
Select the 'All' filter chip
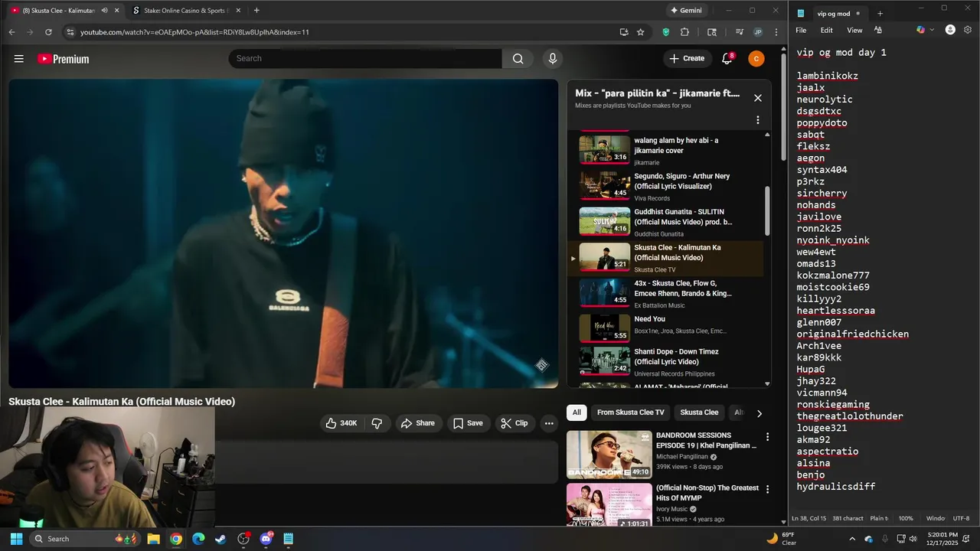tap(577, 412)
